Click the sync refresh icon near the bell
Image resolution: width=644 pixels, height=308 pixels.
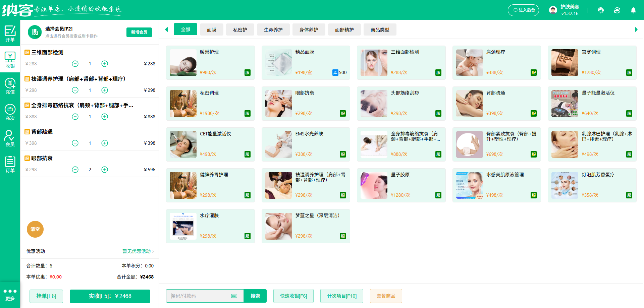tap(617, 10)
